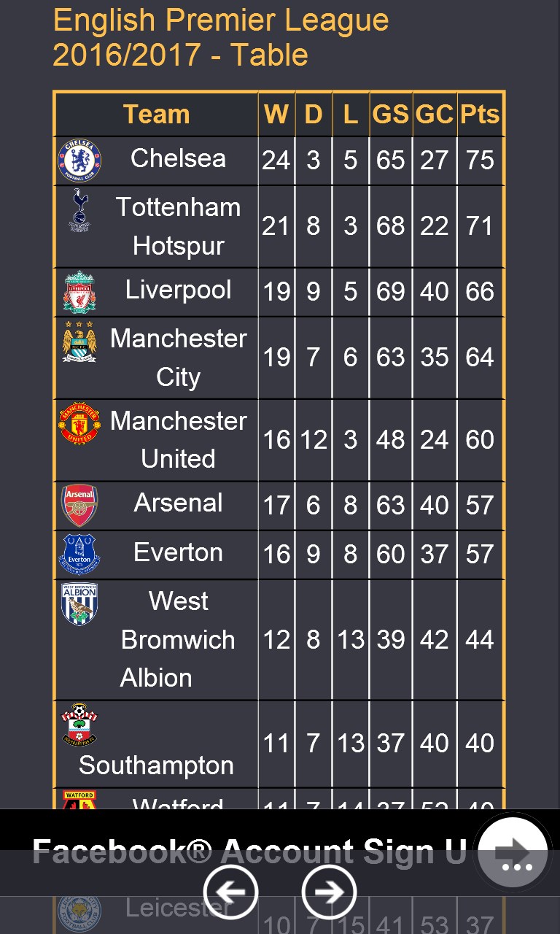Image resolution: width=560 pixels, height=934 pixels.
Task: Click the W column header
Action: pyautogui.click(x=276, y=115)
